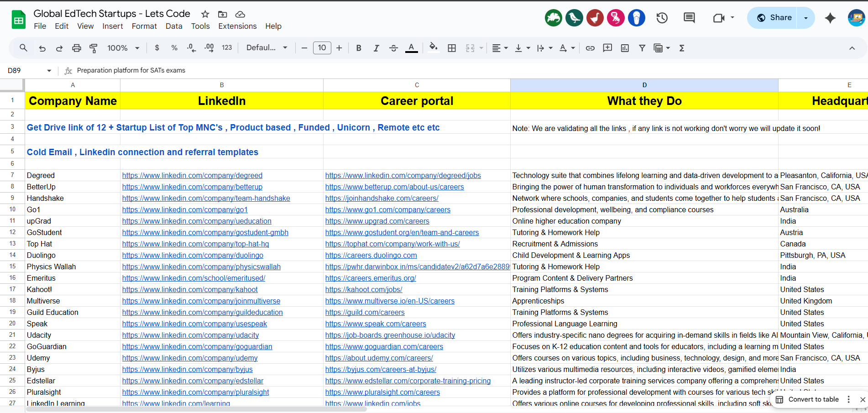Open zoom level dropdown

[123, 48]
